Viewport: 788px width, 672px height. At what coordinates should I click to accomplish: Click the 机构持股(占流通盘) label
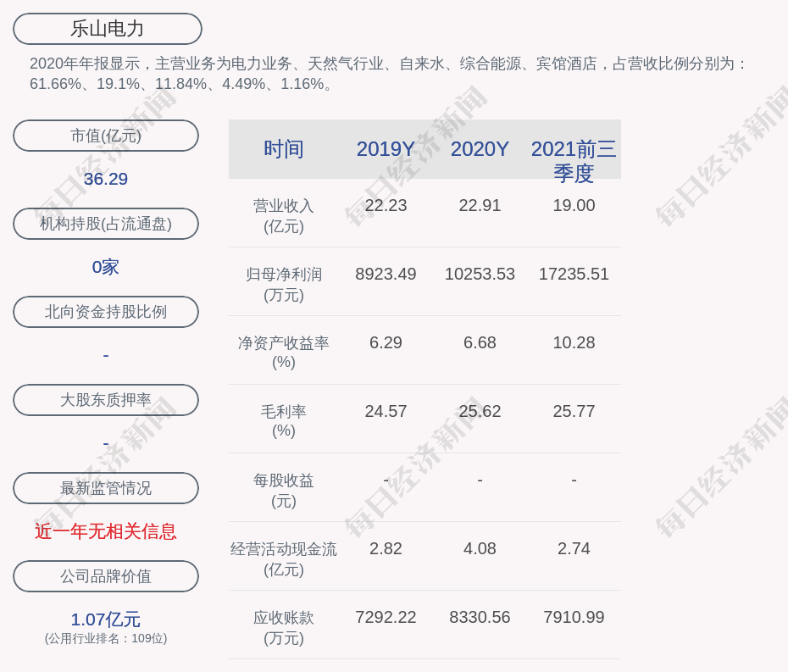click(106, 224)
